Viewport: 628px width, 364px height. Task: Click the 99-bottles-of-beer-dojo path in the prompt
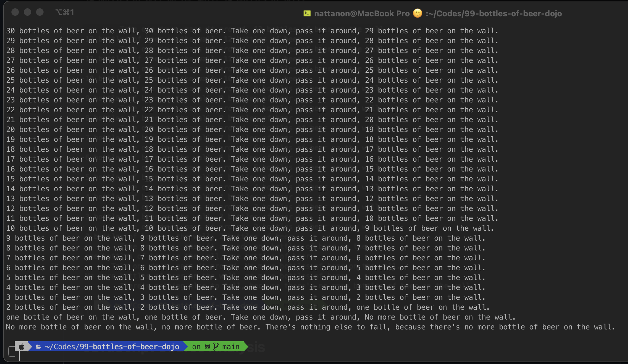coord(129,347)
